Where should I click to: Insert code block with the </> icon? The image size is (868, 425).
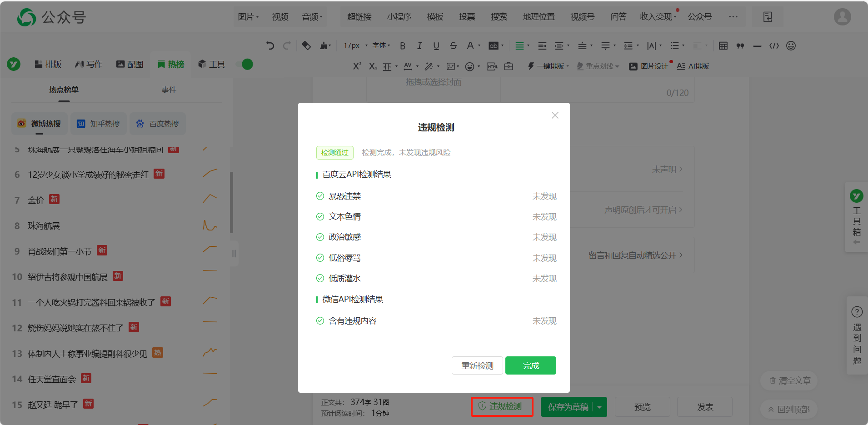click(774, 45)
